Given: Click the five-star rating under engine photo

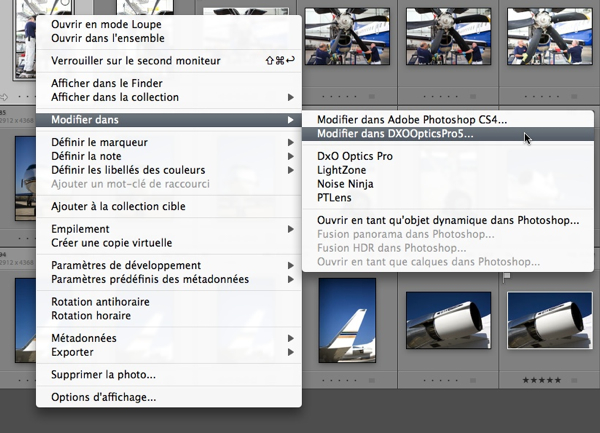Looking at the screenshot, I should coord(542,380).
